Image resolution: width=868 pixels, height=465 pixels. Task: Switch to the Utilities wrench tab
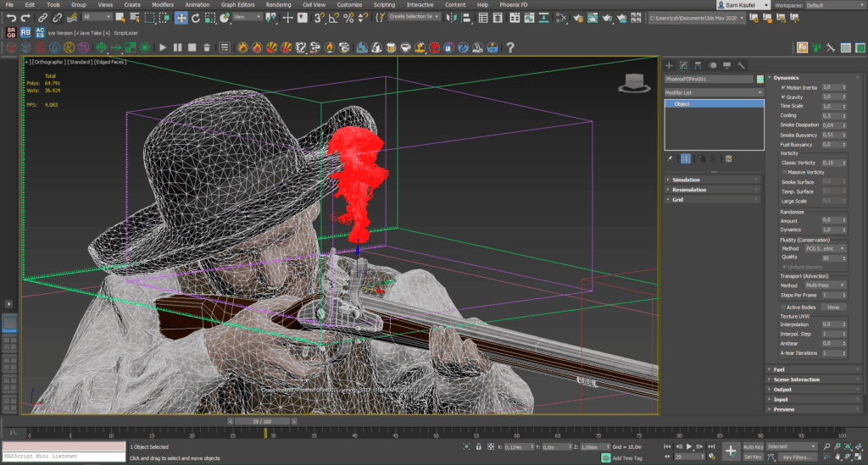[x=741, y=65]
